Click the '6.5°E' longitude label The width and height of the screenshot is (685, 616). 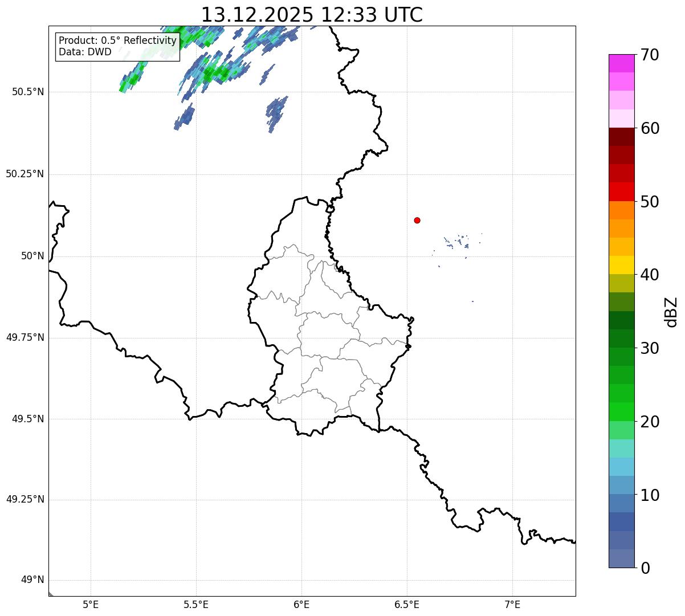(x=407, y=604)
